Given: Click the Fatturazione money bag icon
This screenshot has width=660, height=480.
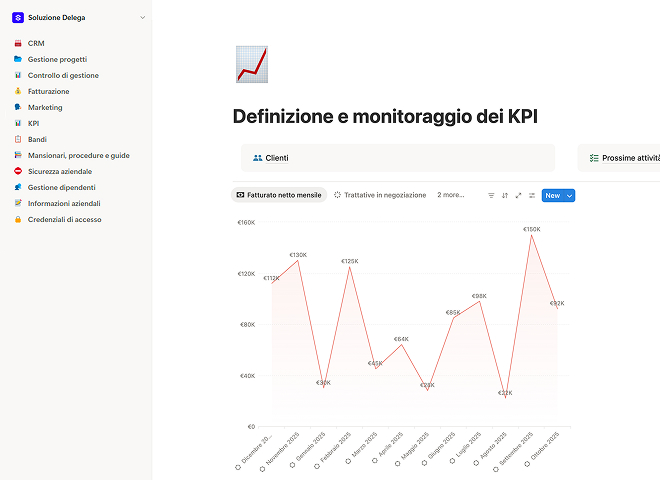Looking at the screenshot, I should tap(18, 91).
